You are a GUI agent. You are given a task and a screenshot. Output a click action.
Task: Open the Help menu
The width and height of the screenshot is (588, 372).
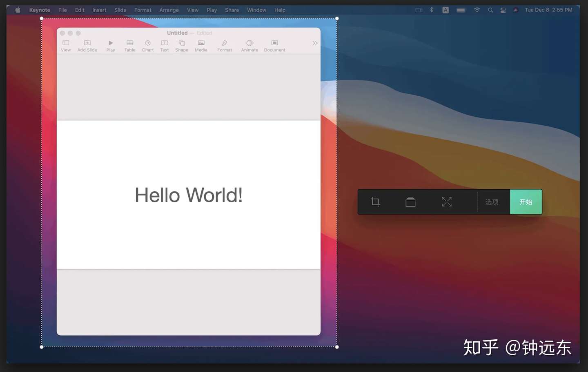[x=280, y=10]
